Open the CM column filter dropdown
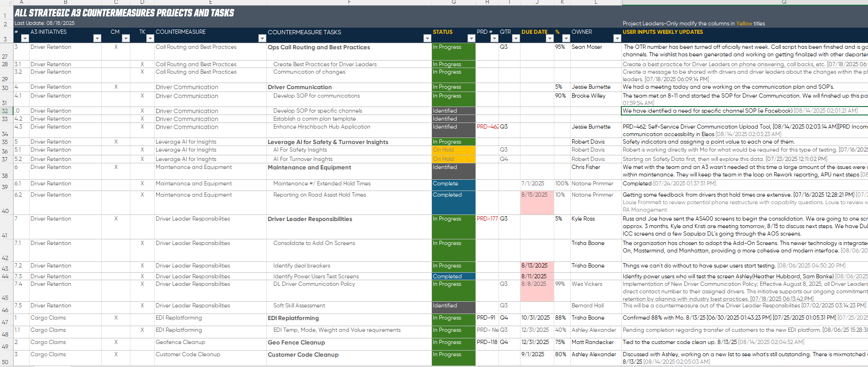Screen dimensions: 868x367 pyautogui.click(x=126, y=38)
